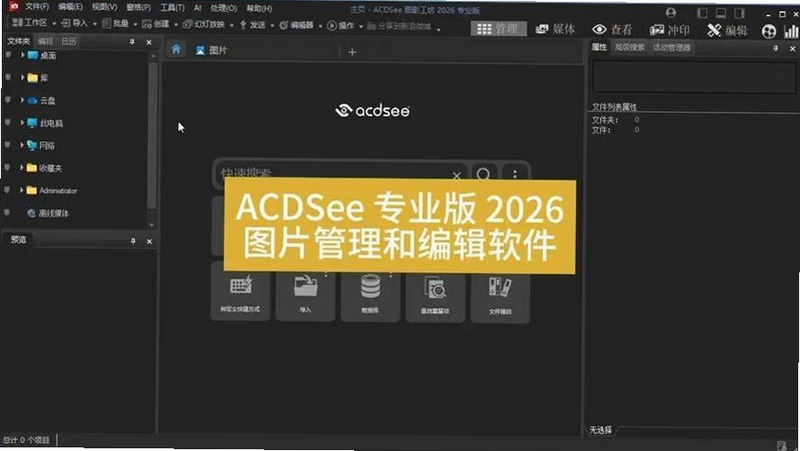Clear the quick search field with X
Screen dimensions: 800x451
[x=457, y=176]
